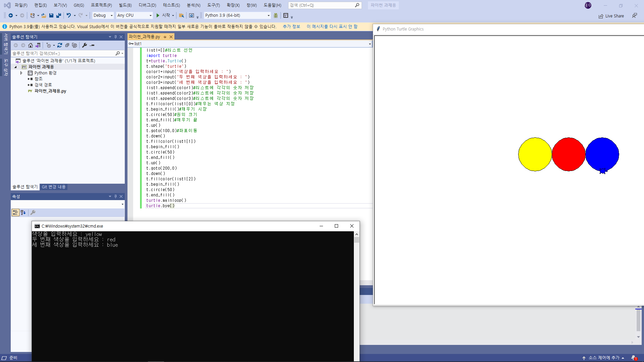Image resolution: width=644 pixels, height=362 pixels.
Task: Select 파이썬_과제용.py in Solution Explorer tree
Action: (x=50, y=91)
